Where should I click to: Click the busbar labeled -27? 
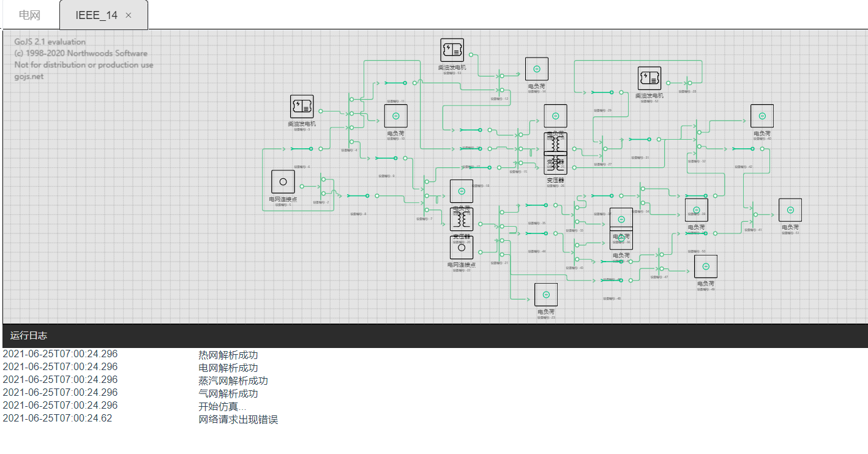(602, 148)
